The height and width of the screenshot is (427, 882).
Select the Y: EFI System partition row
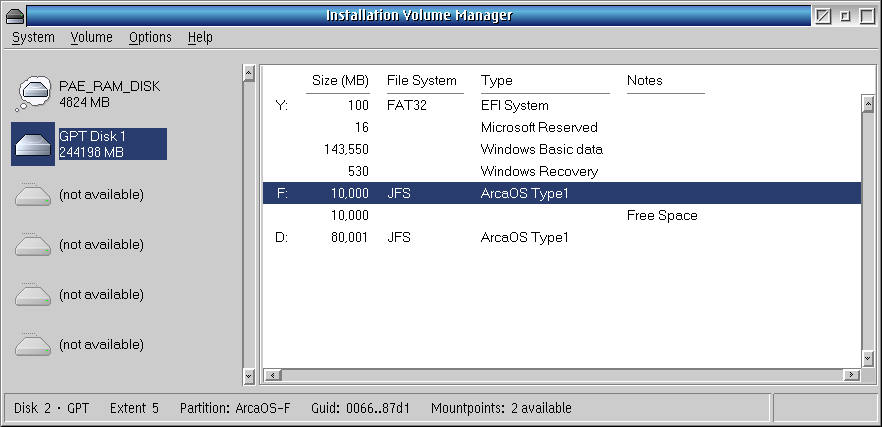pos(562,105)
